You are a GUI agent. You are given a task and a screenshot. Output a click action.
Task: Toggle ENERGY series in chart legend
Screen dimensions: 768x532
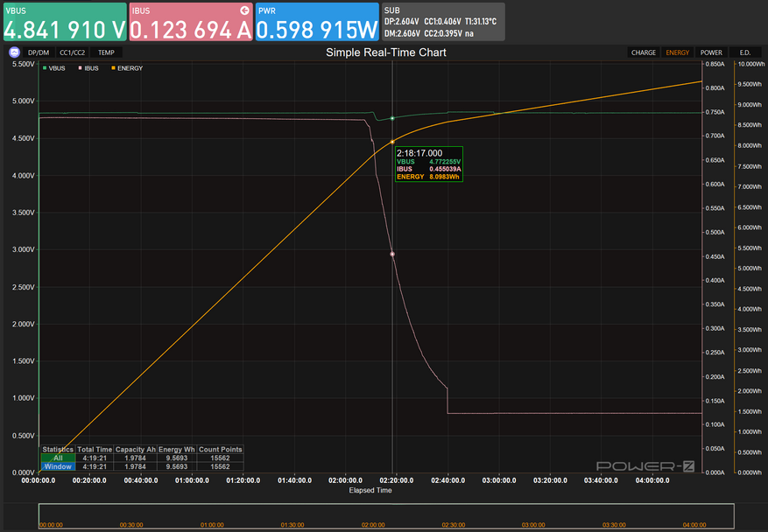click(126, 68)
